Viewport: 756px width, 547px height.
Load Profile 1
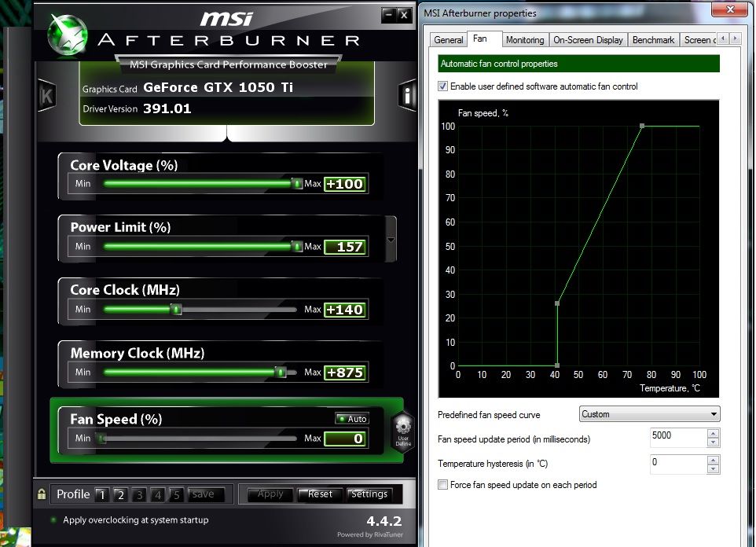tap(101, 494)
